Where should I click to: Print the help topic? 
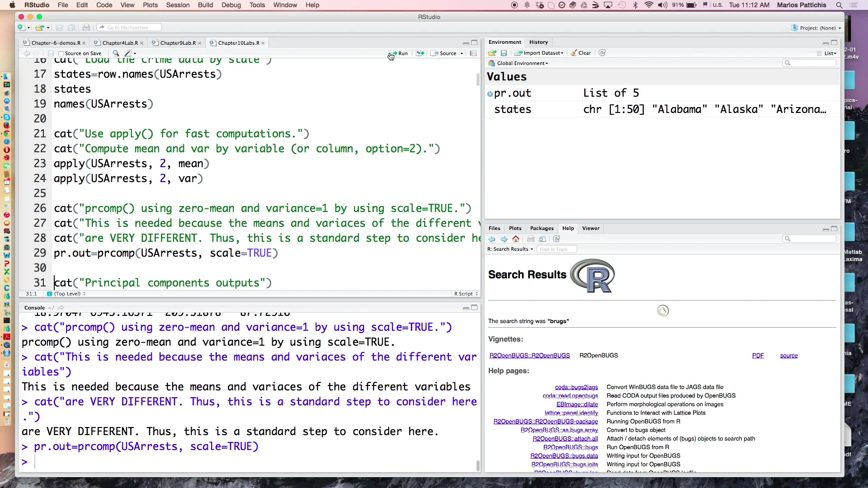531,239
